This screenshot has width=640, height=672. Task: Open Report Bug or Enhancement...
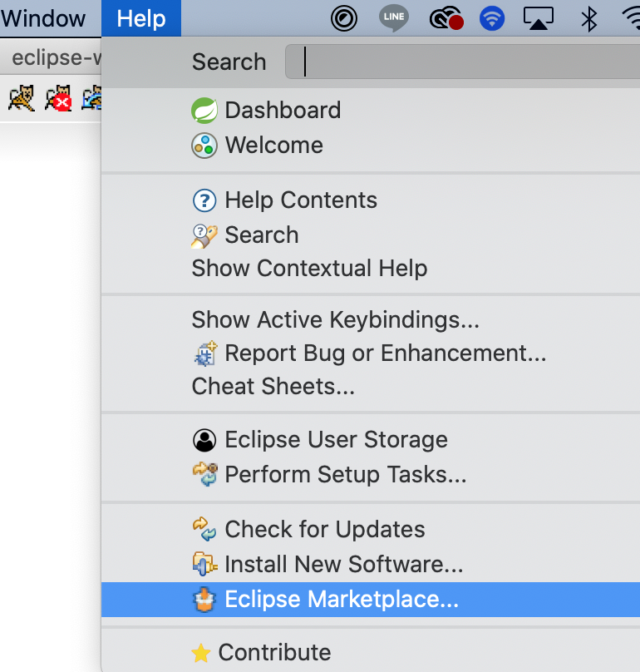371,353
